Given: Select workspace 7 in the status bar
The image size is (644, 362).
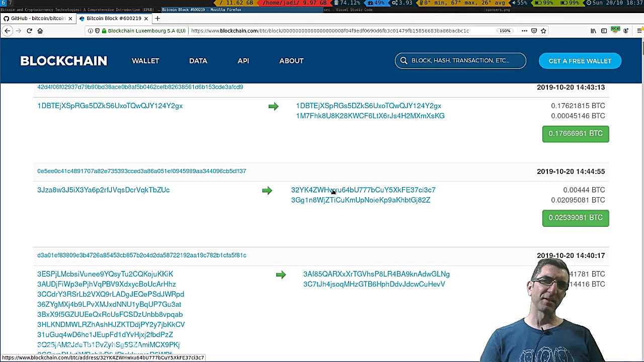Looking at the screenshot, I should (x=10, y=3).
